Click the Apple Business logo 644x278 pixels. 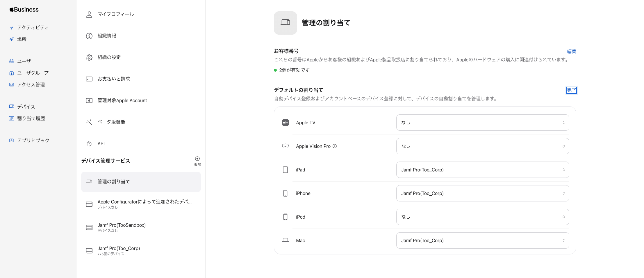click(23, 9)
